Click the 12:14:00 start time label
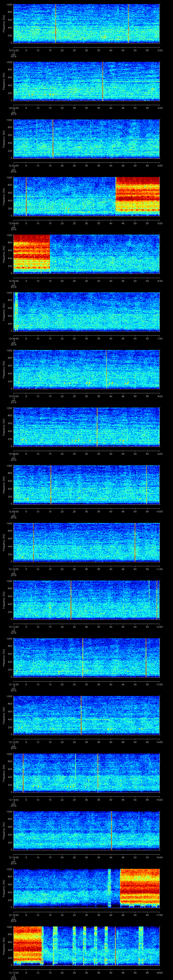The width and height of the screenshot is (173, 980). pyautogui.click(x=13, y=799)
